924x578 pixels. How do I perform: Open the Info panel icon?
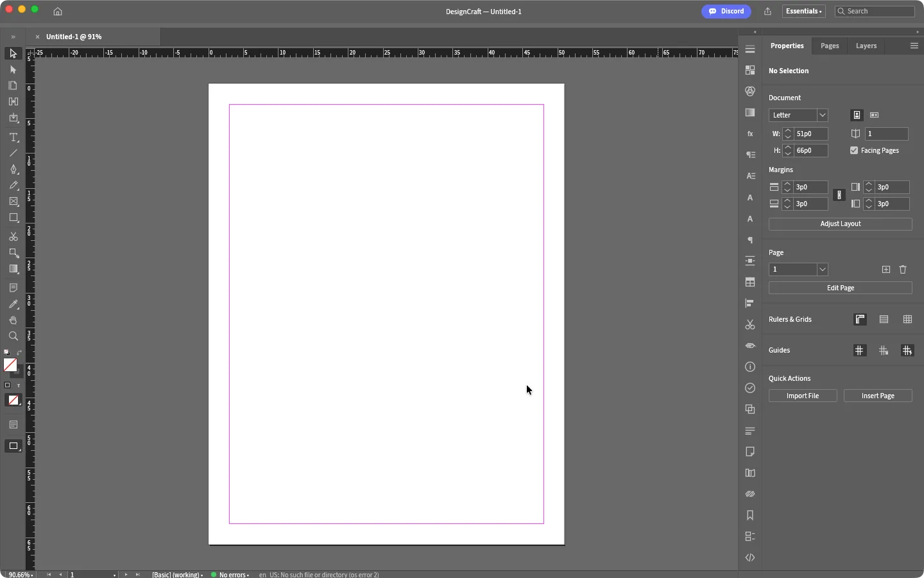751,367
